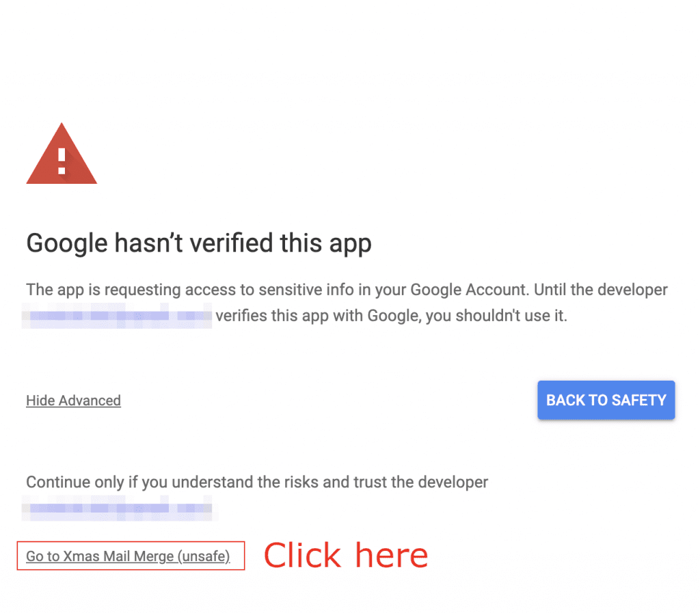
Task: Click the red outlined box around the unsafe link
Action: [131, 556]
